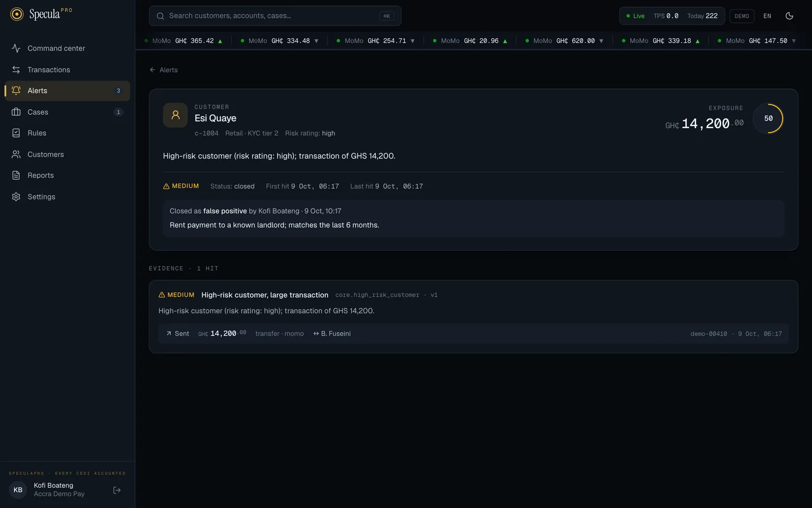
Task: Go back via the Alerts breadcrumb link
Action: (163, 70)
